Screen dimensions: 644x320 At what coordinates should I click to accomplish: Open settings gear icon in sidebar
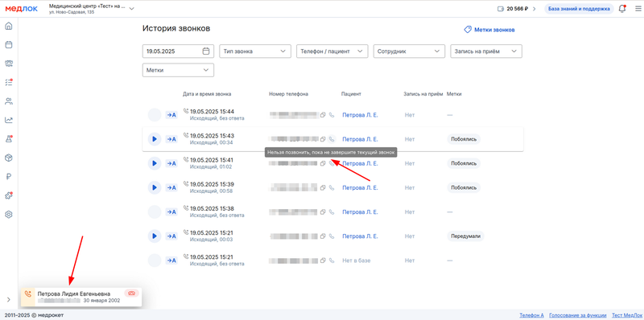(9, 214)
